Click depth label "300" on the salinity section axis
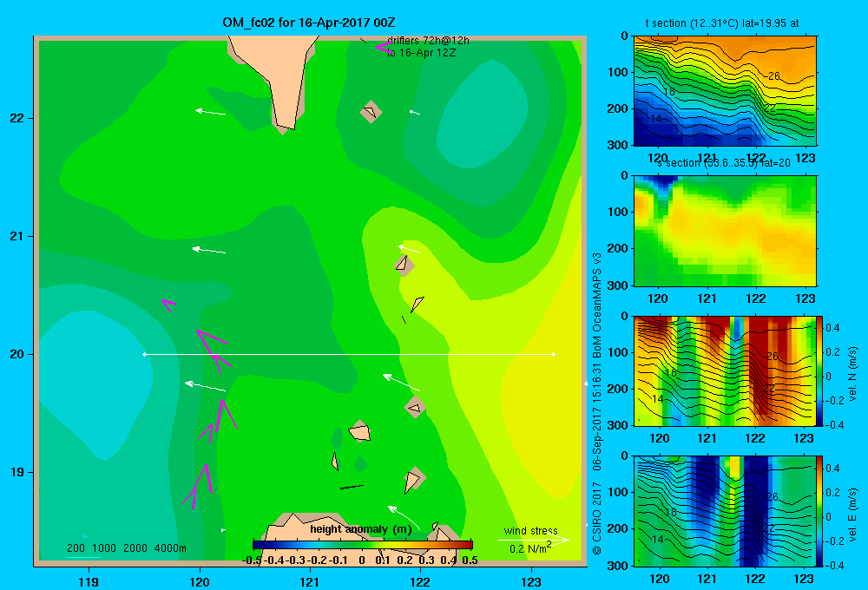 click(x=618, y=285)
